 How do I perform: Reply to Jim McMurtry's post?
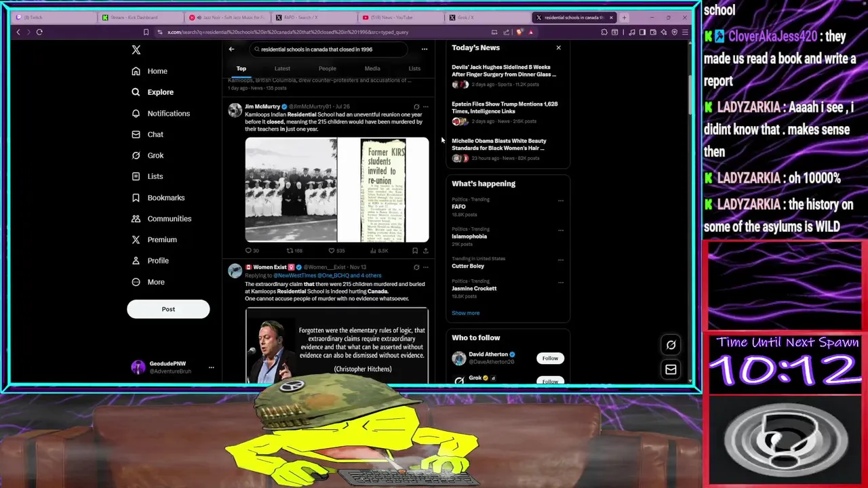[251, 251]
